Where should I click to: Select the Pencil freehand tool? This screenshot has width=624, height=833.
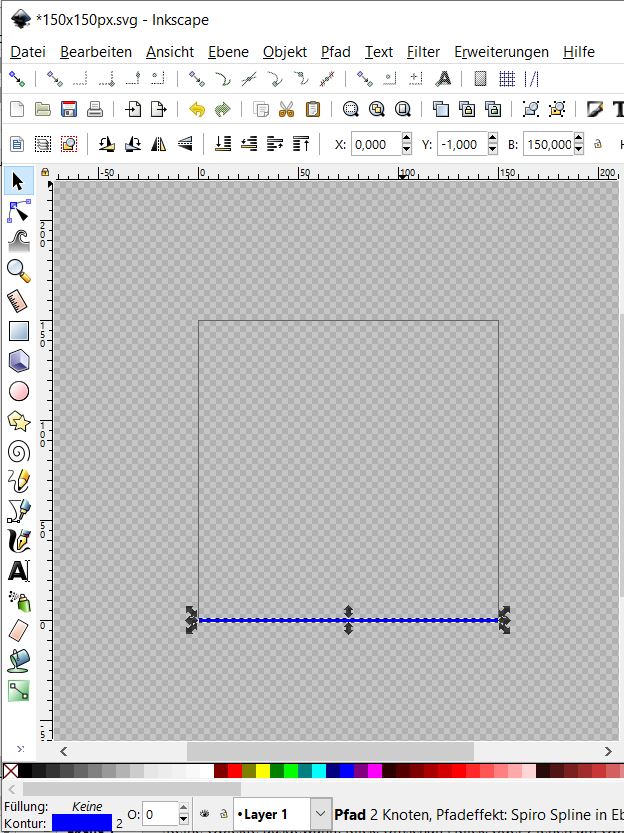(19, 481)
